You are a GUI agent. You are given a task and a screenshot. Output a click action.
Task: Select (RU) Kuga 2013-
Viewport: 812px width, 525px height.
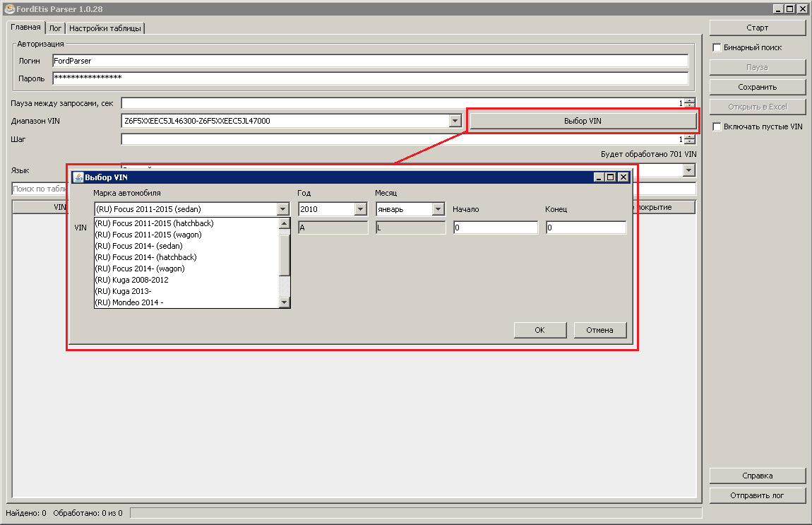(x=186, y=291)
